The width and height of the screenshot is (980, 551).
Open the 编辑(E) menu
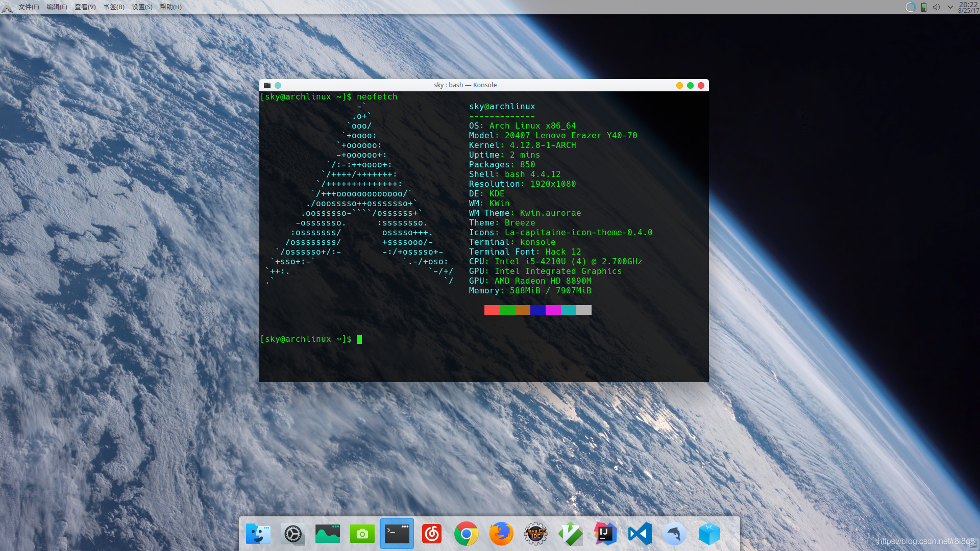coord(57,7)
